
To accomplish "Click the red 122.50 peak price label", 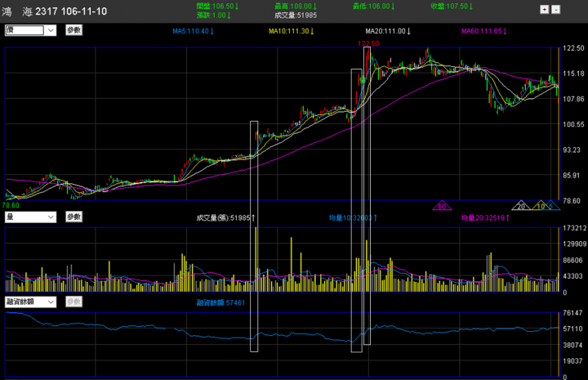I will (x=368, y=43).
